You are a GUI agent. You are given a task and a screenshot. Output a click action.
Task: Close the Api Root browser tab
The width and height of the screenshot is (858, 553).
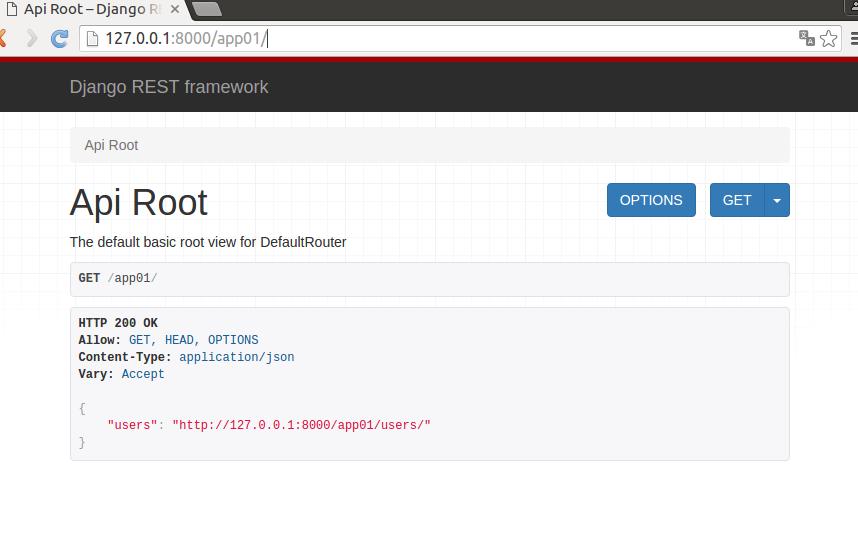pos(175,9)
